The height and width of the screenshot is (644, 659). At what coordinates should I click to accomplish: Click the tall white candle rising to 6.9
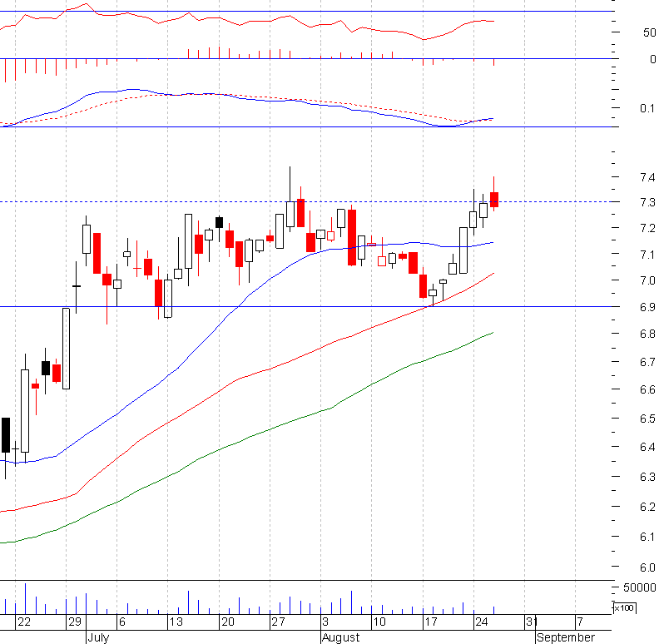click(x=66, y=349)
